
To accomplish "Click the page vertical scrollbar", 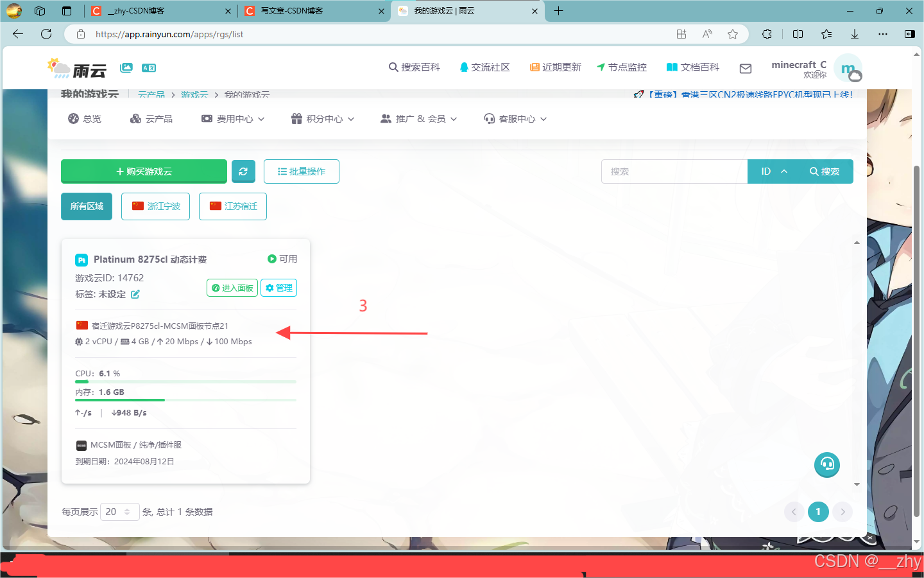I will pos(916,340).
